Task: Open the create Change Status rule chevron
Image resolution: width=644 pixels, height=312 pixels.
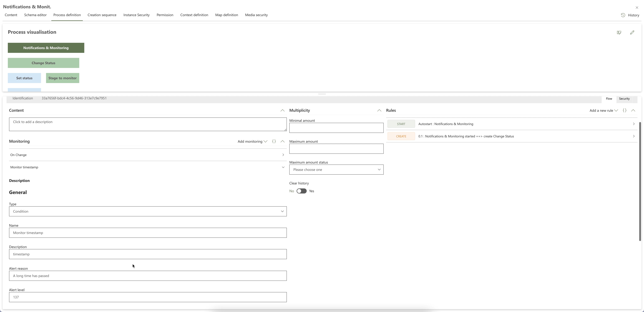Action: 634,136
